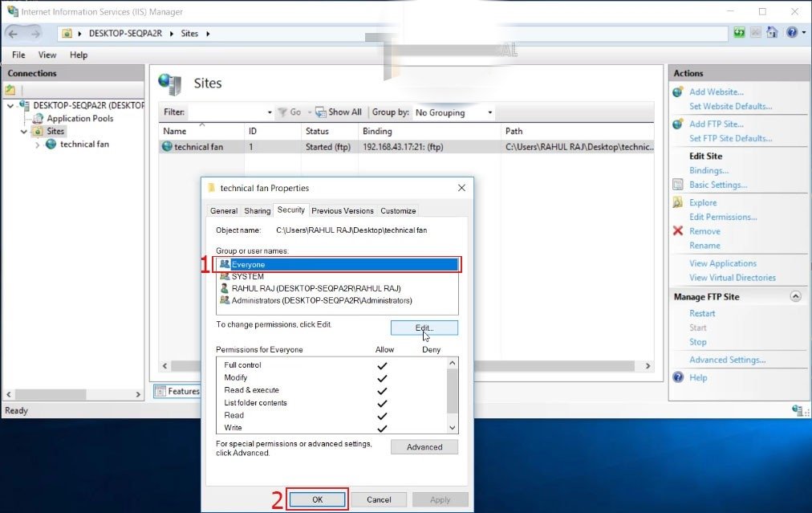Close the technical fan Properties dialog
Image resolution: width=812 pixels, height=513 pixels.
coord(461,188)
